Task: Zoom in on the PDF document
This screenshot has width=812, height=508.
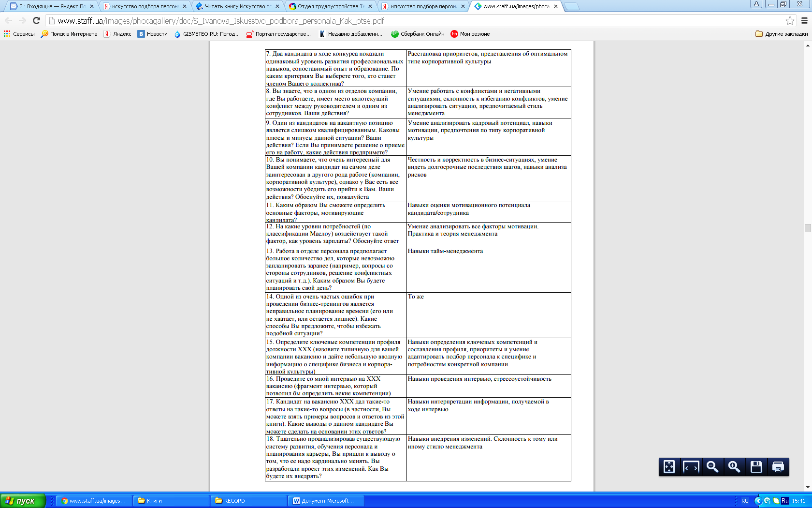Action: point(734,467)
